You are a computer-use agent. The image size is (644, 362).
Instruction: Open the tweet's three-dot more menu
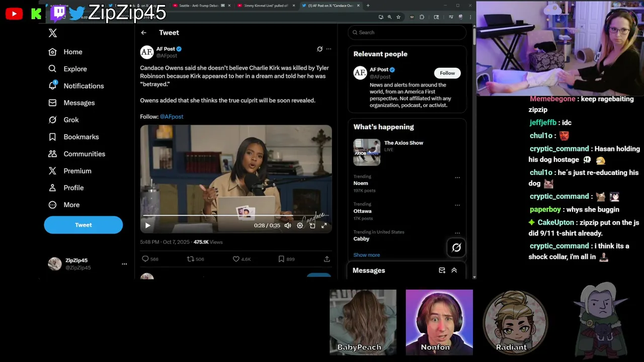[x=329, y=49]
